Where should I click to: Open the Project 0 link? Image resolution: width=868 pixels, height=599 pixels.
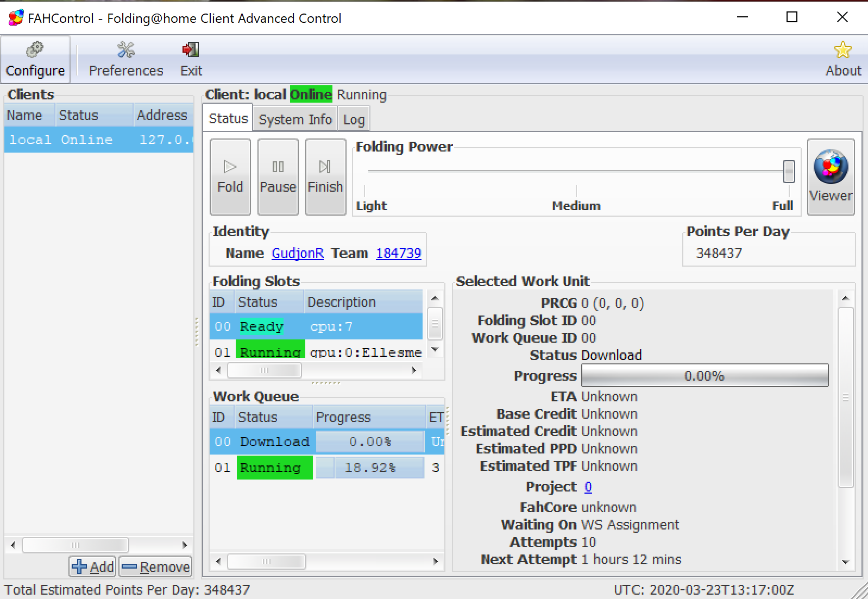click(x=588, y=487)
